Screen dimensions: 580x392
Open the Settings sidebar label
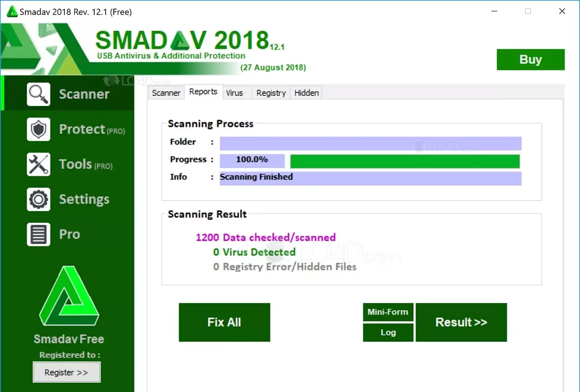(84, 200)
